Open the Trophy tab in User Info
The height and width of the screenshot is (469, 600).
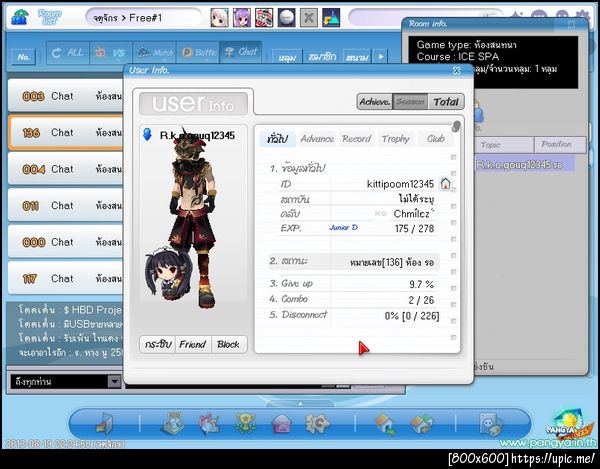click(x=396, y=138)
